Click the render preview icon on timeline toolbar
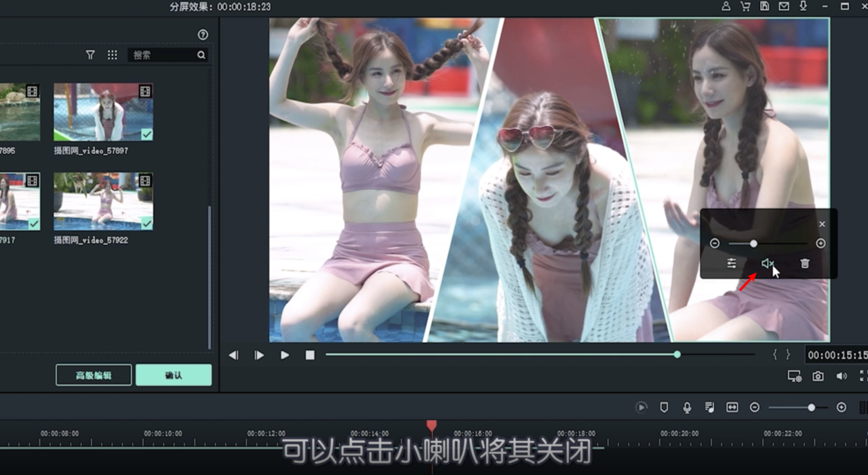The width and height of the screenshot is (868, 475). coord(641,407)
